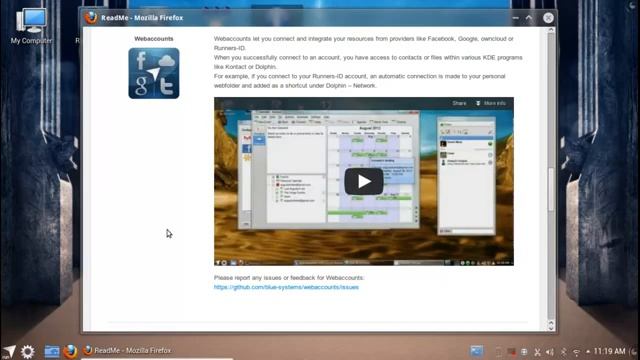Click the Webaccounts social icon image
The width and height of the screenshot is (640, 360).
(153, 73)
